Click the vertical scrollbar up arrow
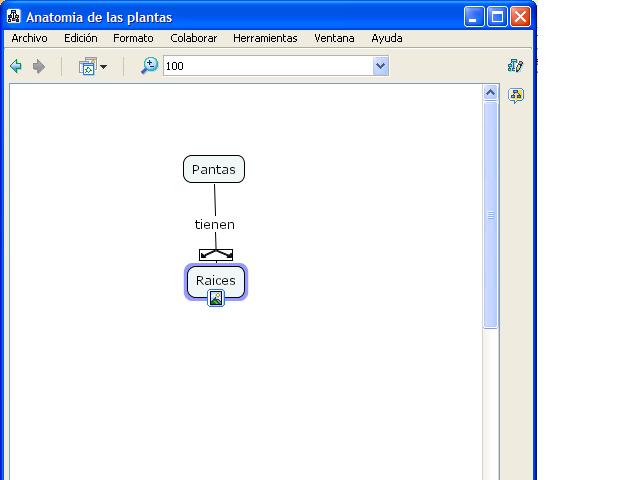 click(x=490, y=93)
